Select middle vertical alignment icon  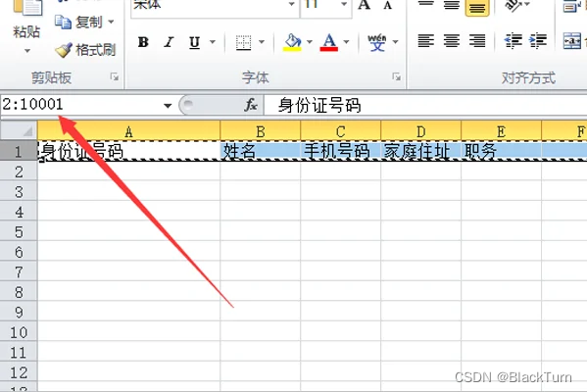pyautogui.click(x=452, y=5)
